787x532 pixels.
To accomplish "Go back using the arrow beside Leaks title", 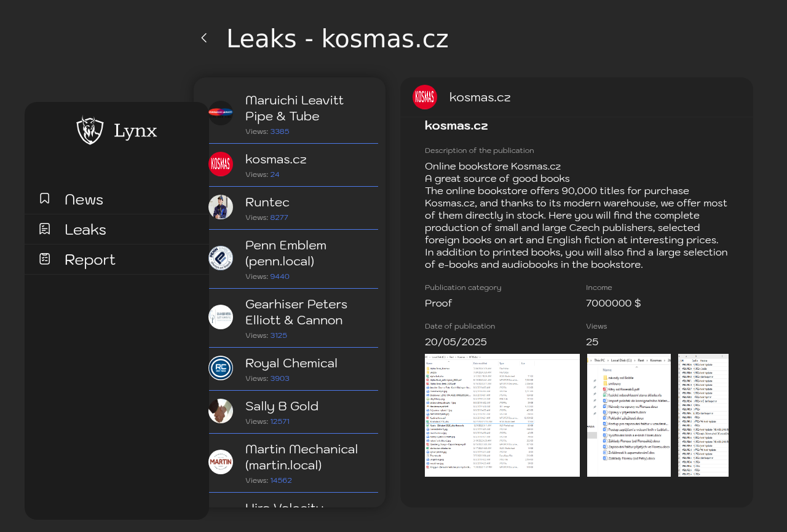I will 204,38.
